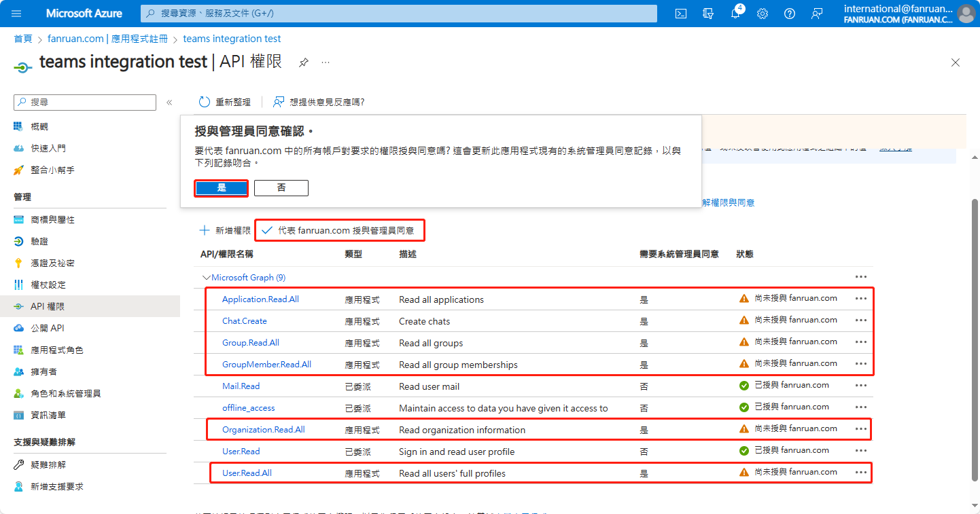Click the sidebar 搜尋 input field

click(x=85, y=102)
